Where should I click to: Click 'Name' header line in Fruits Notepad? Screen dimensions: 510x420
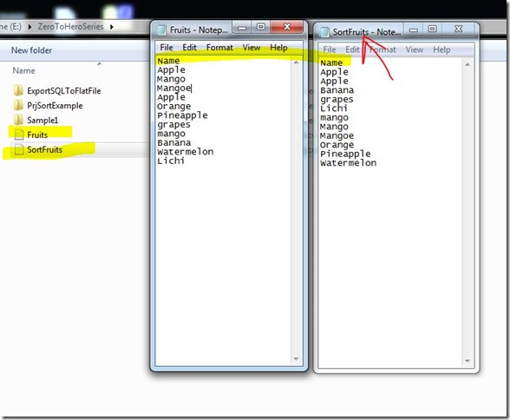point(168,61)
